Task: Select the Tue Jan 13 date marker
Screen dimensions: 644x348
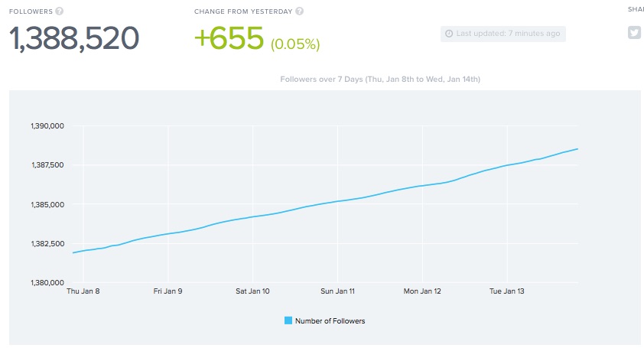Action: [x=507, y=291]
